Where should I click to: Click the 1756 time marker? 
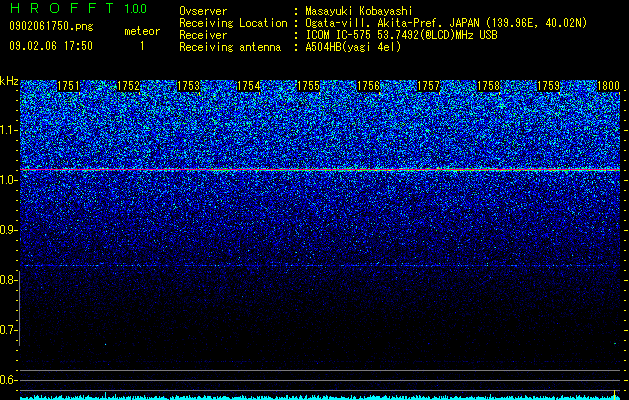(369, 86)
